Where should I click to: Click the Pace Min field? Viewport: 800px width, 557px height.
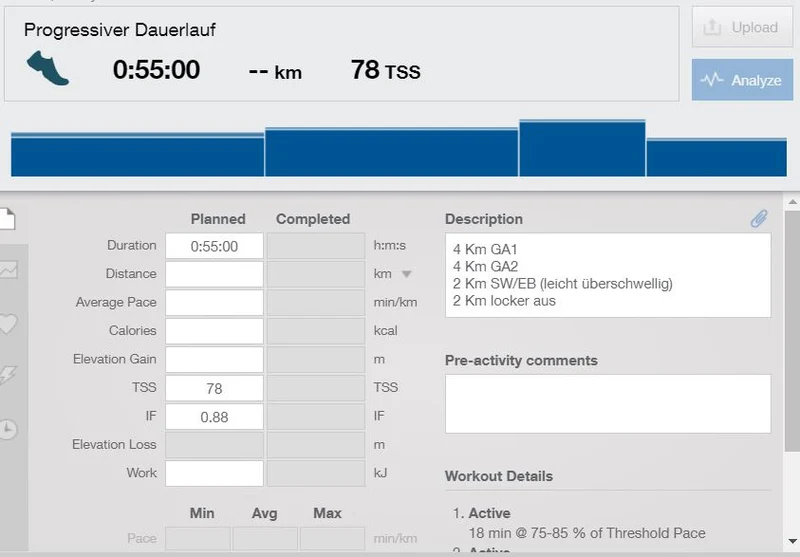click(197, 539)
